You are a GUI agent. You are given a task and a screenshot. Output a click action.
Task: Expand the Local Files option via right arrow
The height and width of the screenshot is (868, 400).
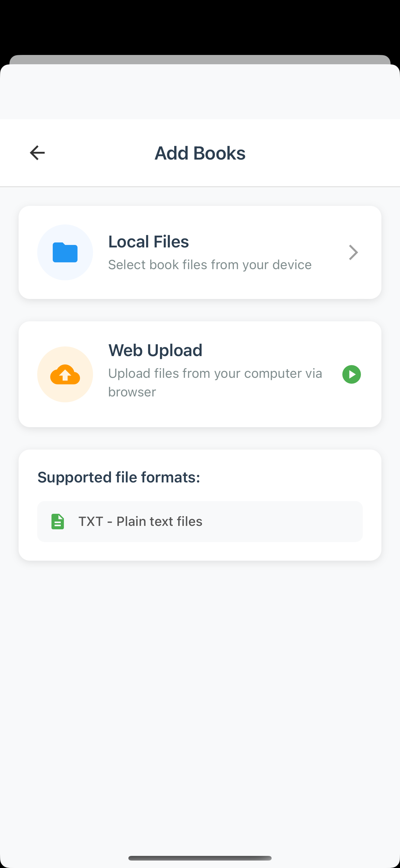(353, 252)
